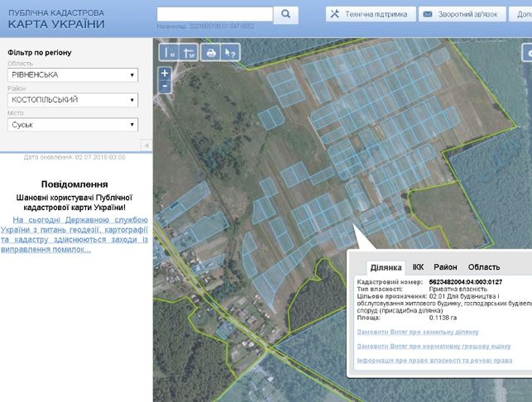
Task: Click the magnifier search button
Action: coord(285,14)
